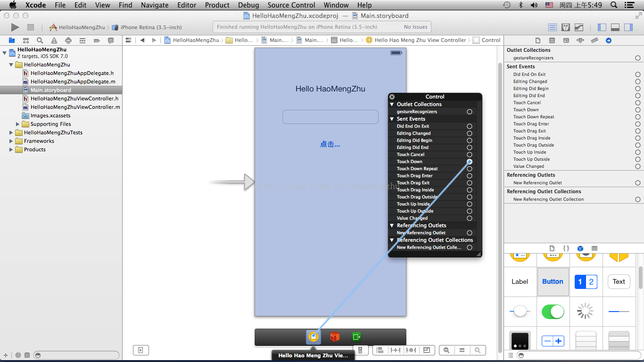This screenshot has width=644, height=362.
Task: Switch to the Assistant editor
Action: tap(566, 27)
